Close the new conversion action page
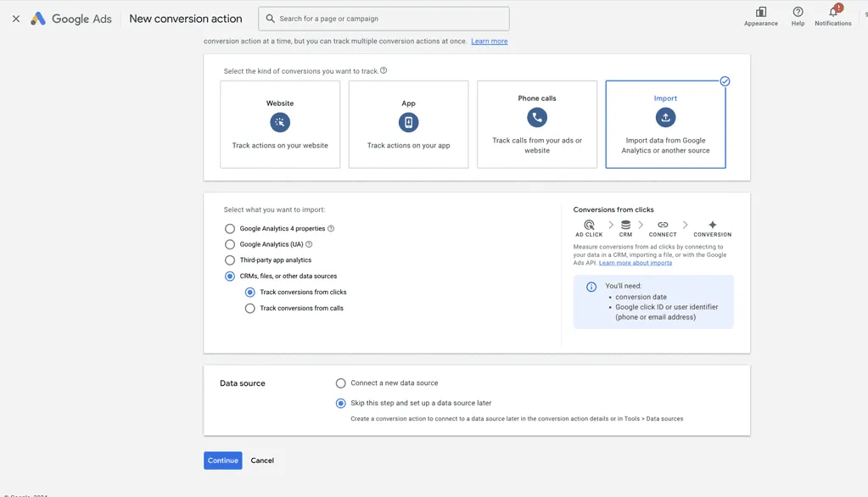The height and width of the screenshot is (497, 868). coord(16,19)
